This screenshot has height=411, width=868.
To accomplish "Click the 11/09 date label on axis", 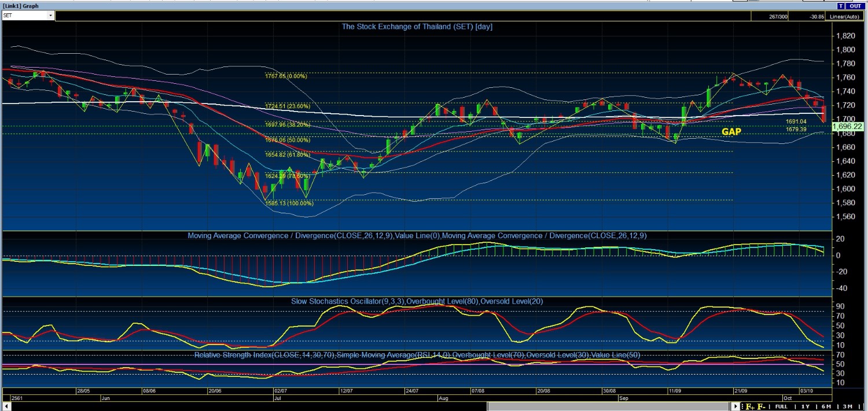I will point(675,391).
